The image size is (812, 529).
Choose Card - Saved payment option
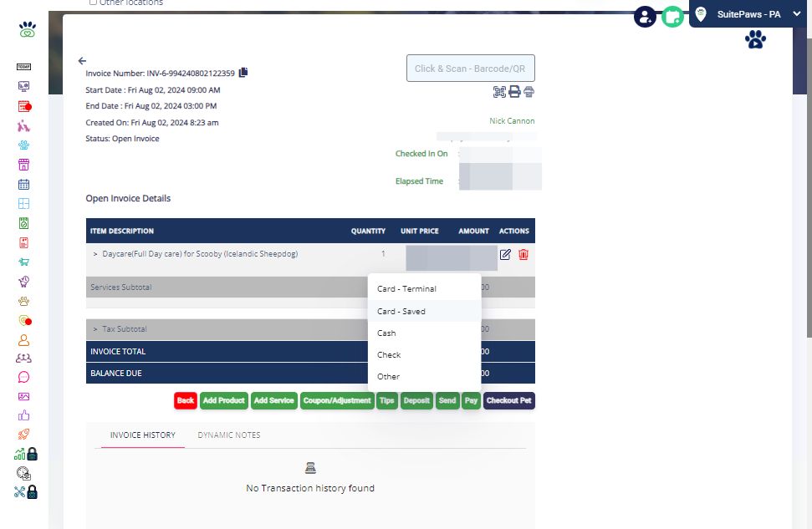tap(424, 311)
